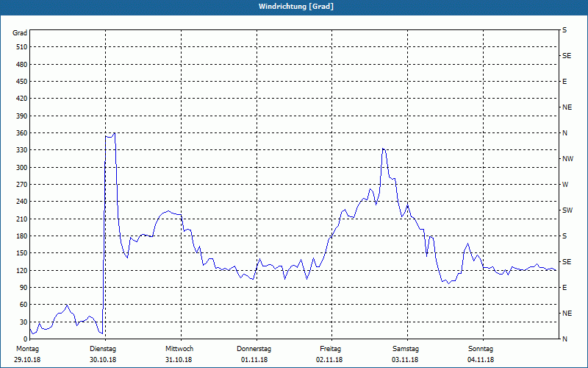This screenshot has width=588, height=368.
Task: Select the "Samstag" day label
Action: [406, 349]
